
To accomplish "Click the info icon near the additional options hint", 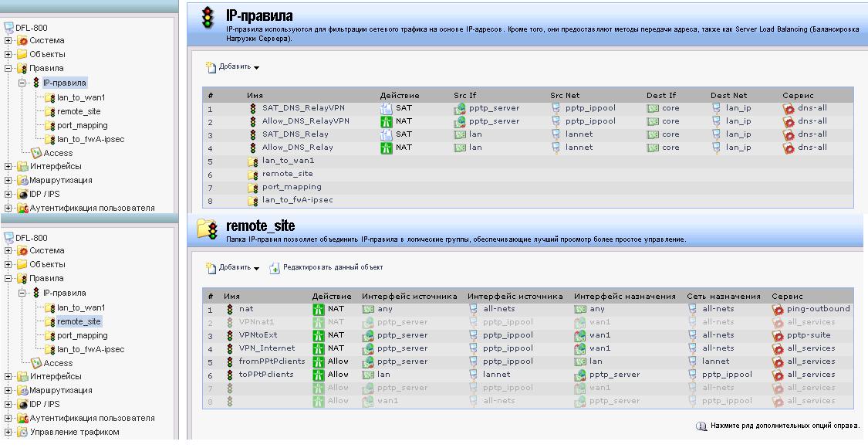I will pyautogui.click(x=701, y=426).
